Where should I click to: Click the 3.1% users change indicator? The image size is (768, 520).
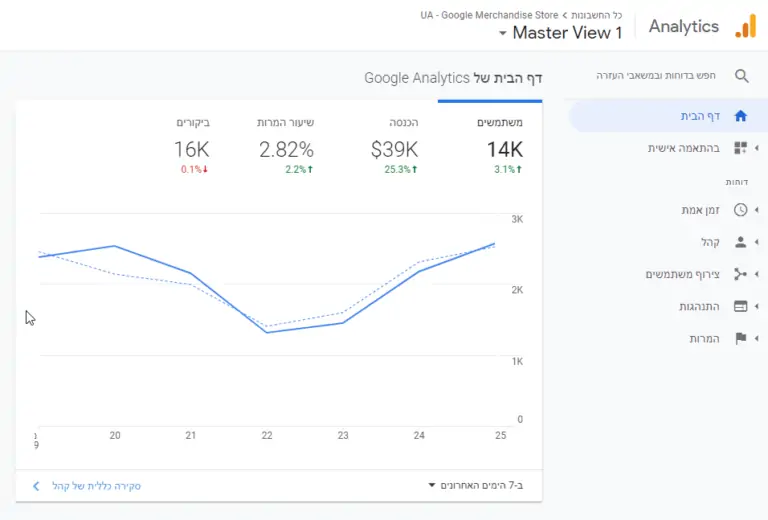508,169
